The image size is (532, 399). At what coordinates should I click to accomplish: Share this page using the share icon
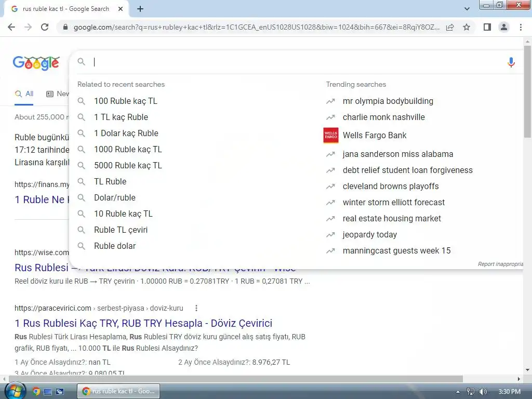point(450,27)
